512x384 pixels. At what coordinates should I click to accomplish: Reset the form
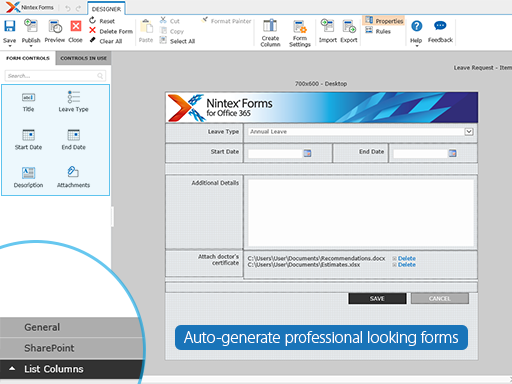pos(102,21)
